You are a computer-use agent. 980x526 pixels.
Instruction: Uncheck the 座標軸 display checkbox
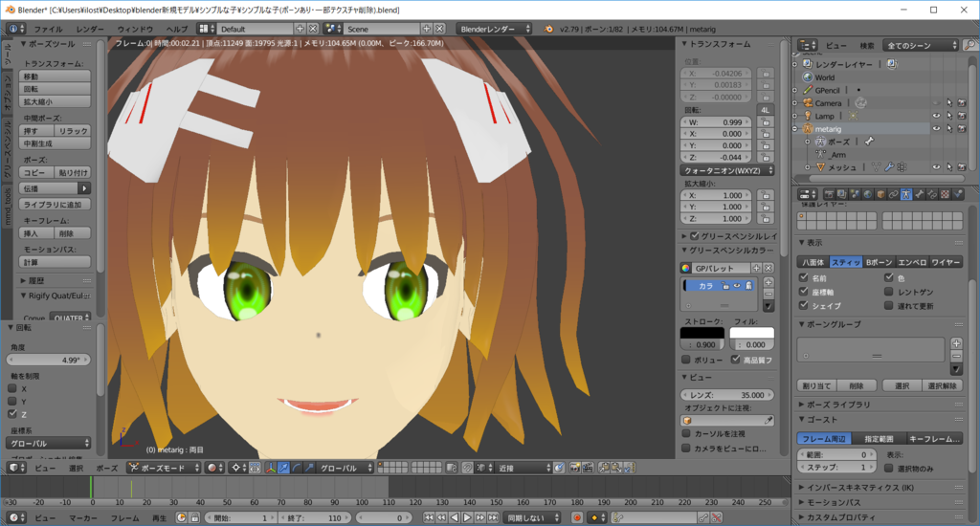804,292
